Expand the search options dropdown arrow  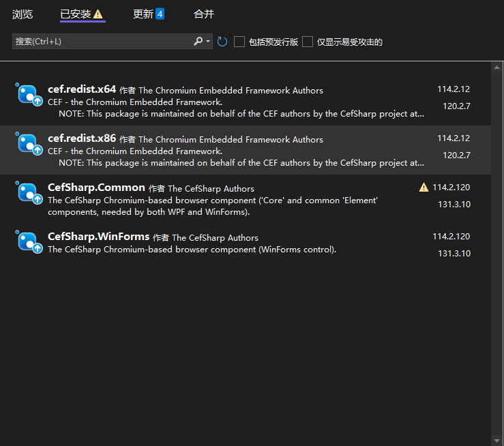[208, 42]
